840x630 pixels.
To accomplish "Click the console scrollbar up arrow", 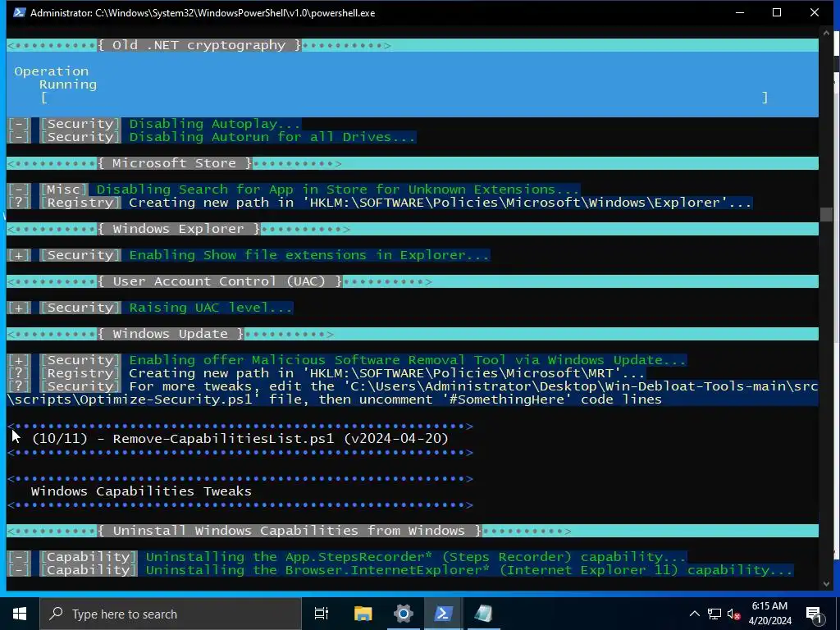I will [x=826, y=33].
